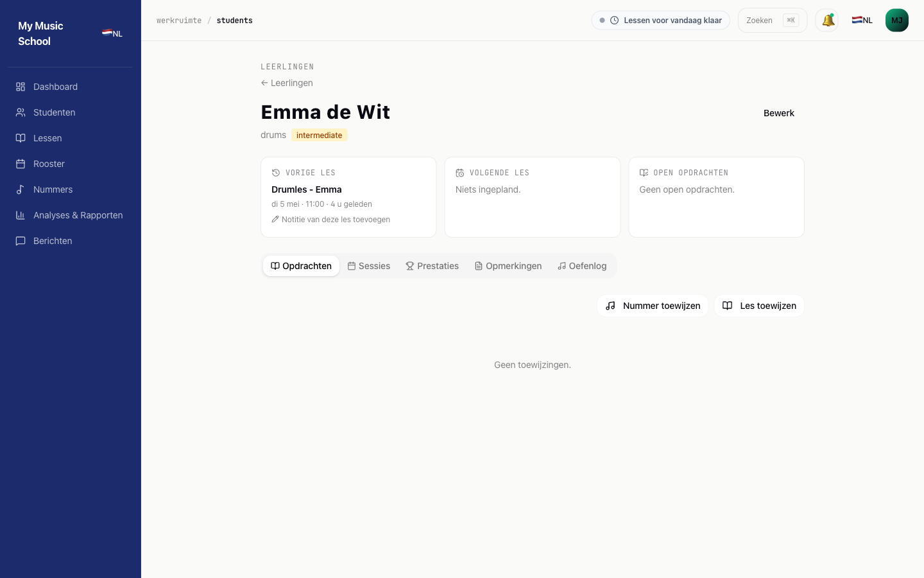This screenshot has width=924, height=578.
Task: Click the My Music School logo text
Action: click(40, 33)
